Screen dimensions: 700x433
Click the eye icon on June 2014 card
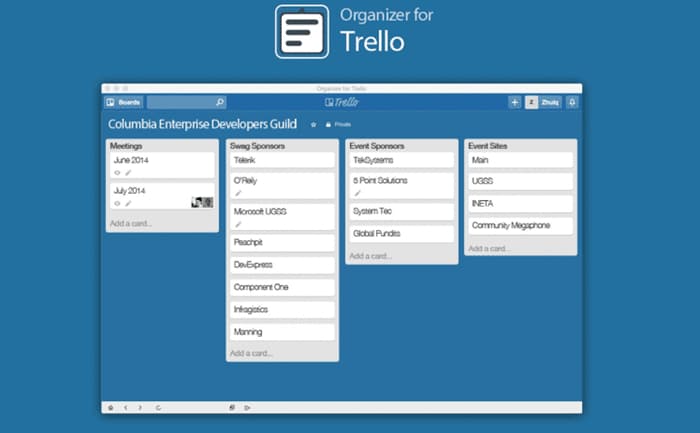(x=117, y=173)
